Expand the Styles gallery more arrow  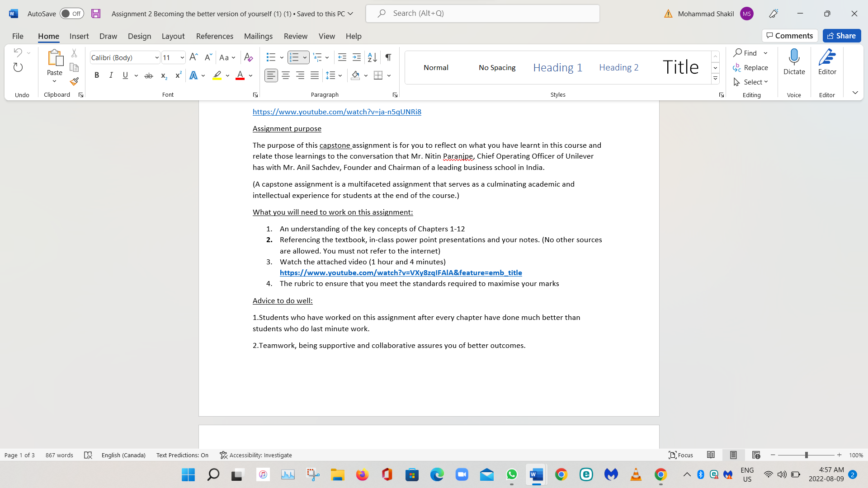pyautogui.click(x=715, y=79)
